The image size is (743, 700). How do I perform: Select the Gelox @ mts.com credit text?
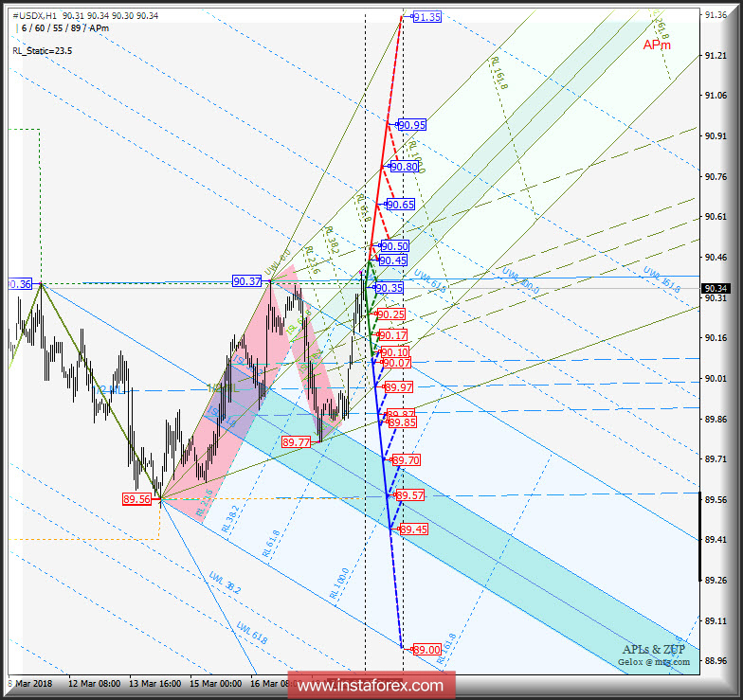point(654,661)
